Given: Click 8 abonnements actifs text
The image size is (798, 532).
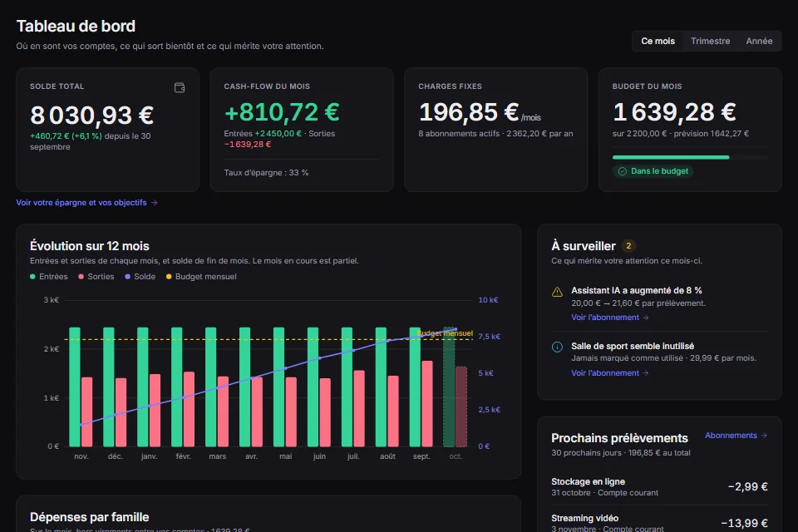Looking at the screenshot, I should [459, 133].
